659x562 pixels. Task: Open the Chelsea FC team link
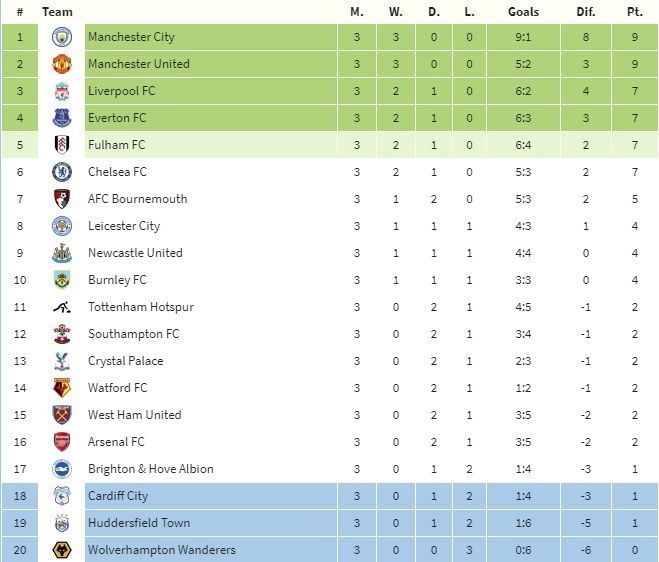pyautogui.click(x=117, y=172)
